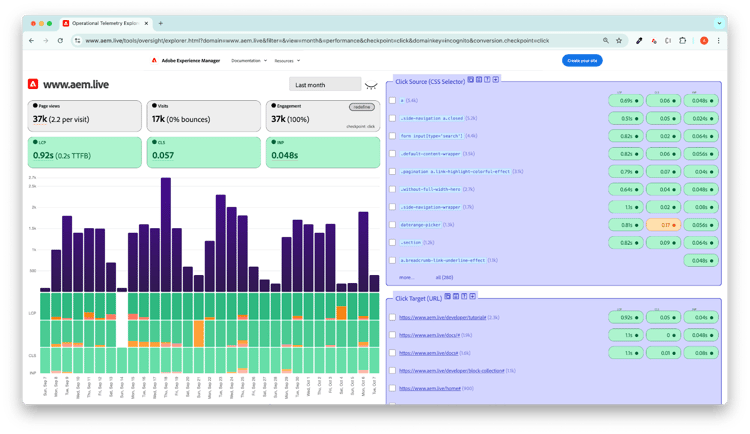Click the eye icon beside Last month

coord(371,85)
